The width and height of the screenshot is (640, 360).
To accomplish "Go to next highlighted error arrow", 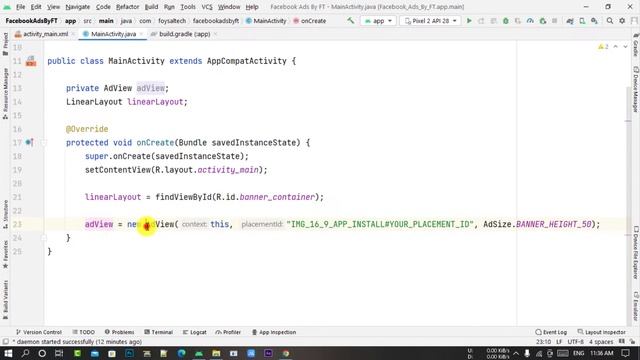I will tap(625, 47).
